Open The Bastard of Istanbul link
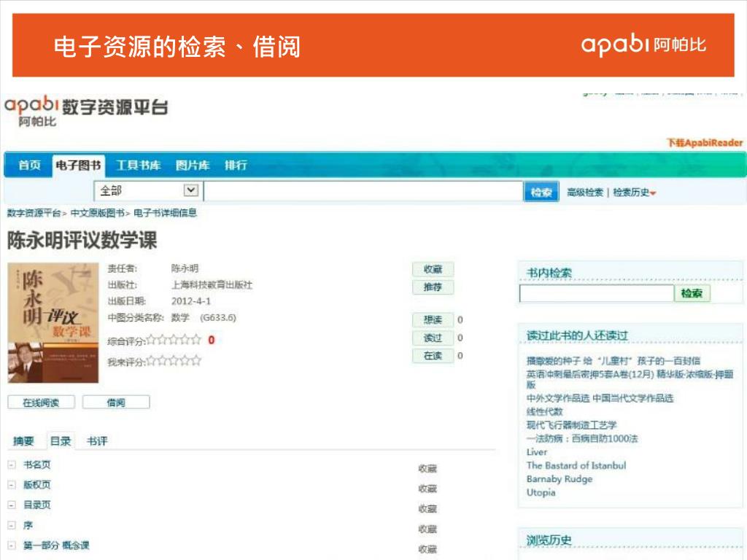This screenshot has width=747, height=560. 576,465
